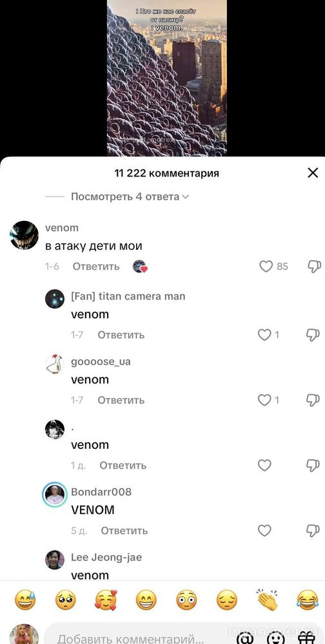Like titan camera man's venom reply
This screenshot has width=325, height=644.
(264, 335)
